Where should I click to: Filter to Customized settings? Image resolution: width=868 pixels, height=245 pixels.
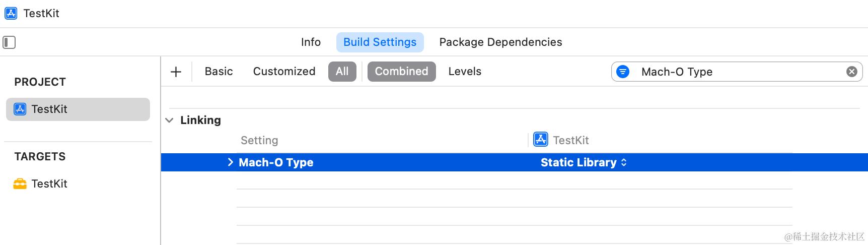tap(284, 72)
